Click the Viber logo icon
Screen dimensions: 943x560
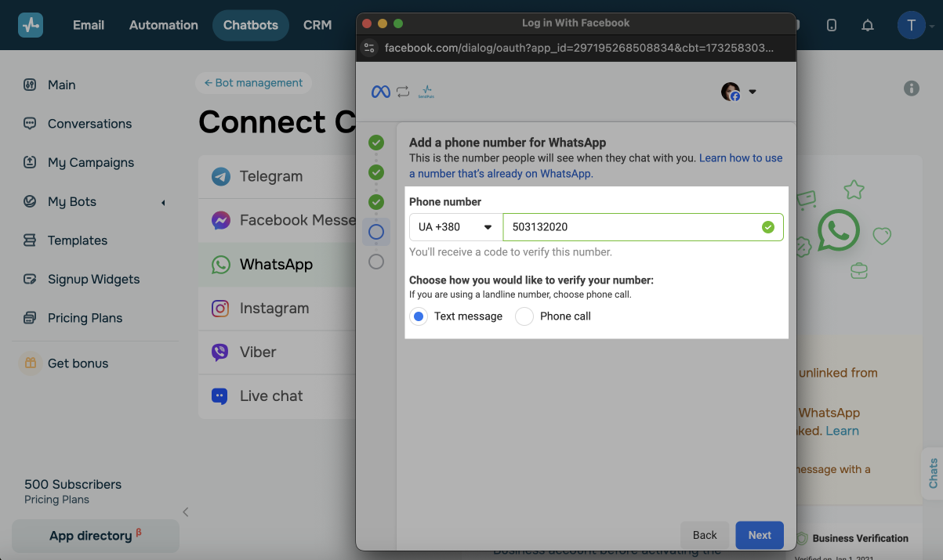coord(220,352)
